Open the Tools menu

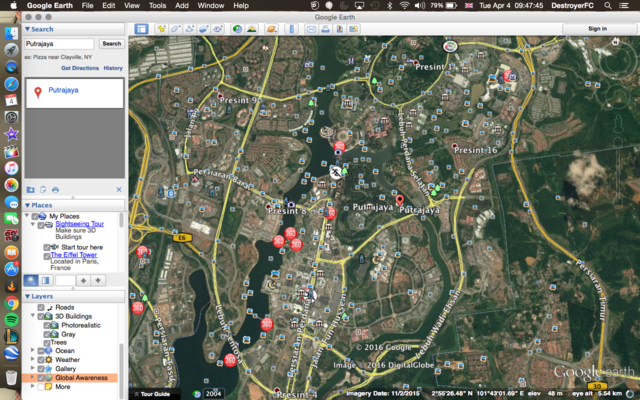click(x=157, y=5)
